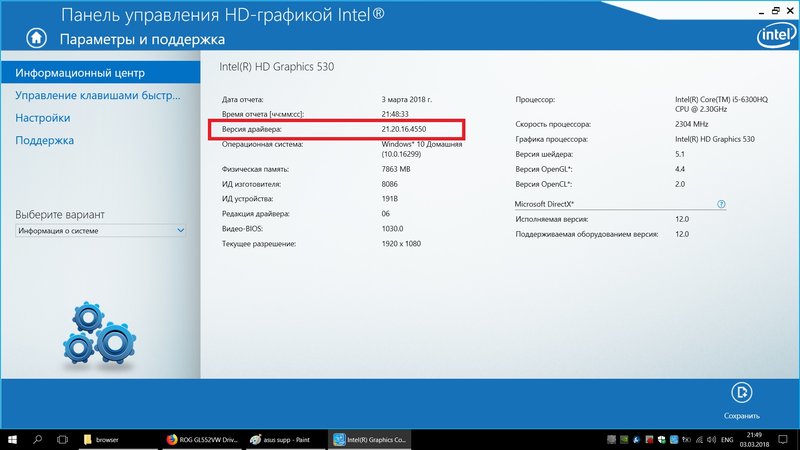800x450 pixels.
Task: Click the Intel logo
Action: [776, 36]
